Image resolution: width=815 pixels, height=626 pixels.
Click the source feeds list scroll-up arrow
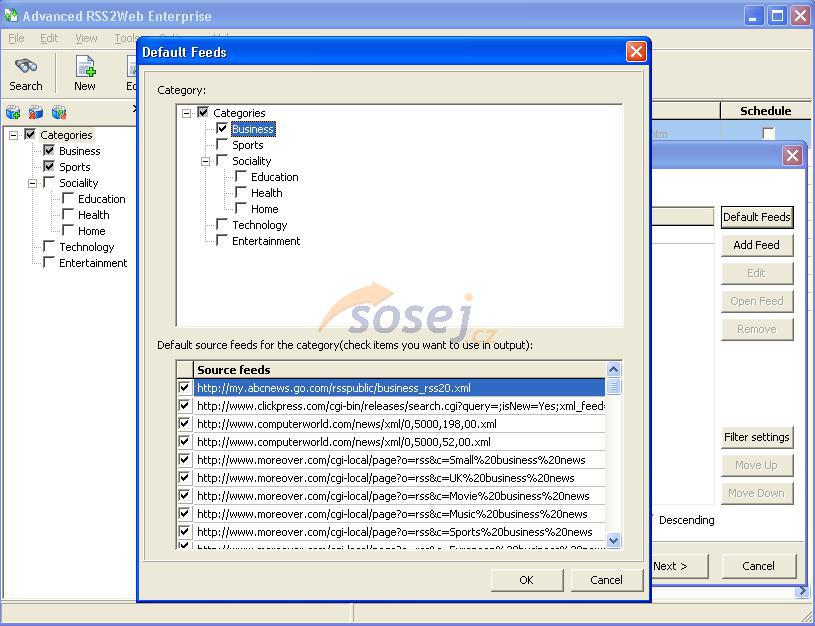[x=613, y=369]
